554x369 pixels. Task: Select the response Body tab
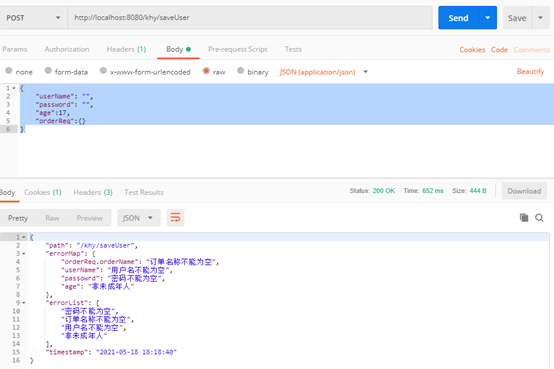(7, 192)
